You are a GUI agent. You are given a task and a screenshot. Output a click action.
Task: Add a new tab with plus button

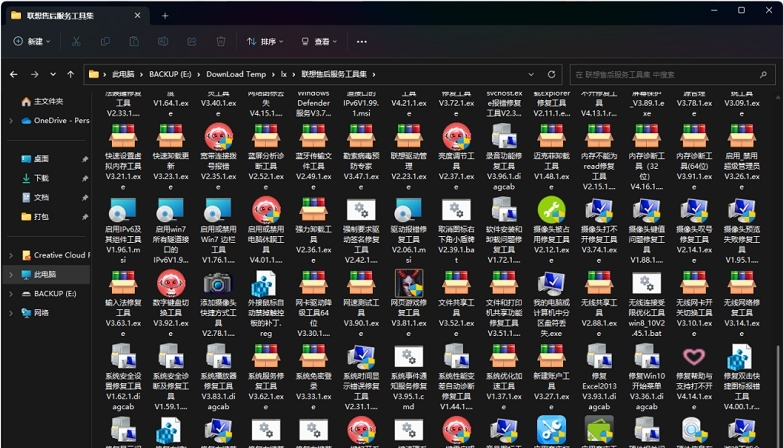coord(165,15)
